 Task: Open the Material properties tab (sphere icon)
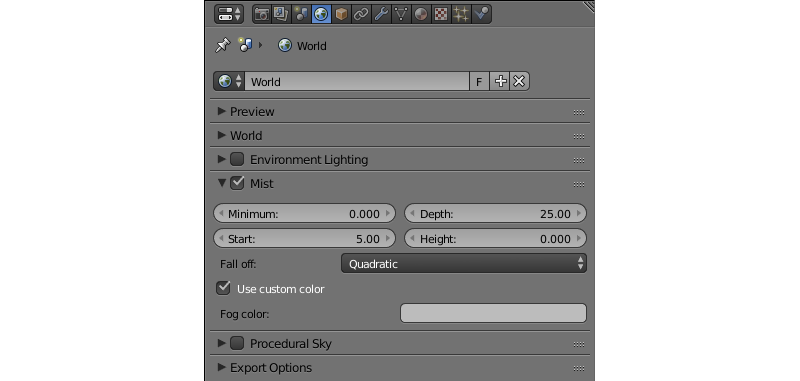421,14
